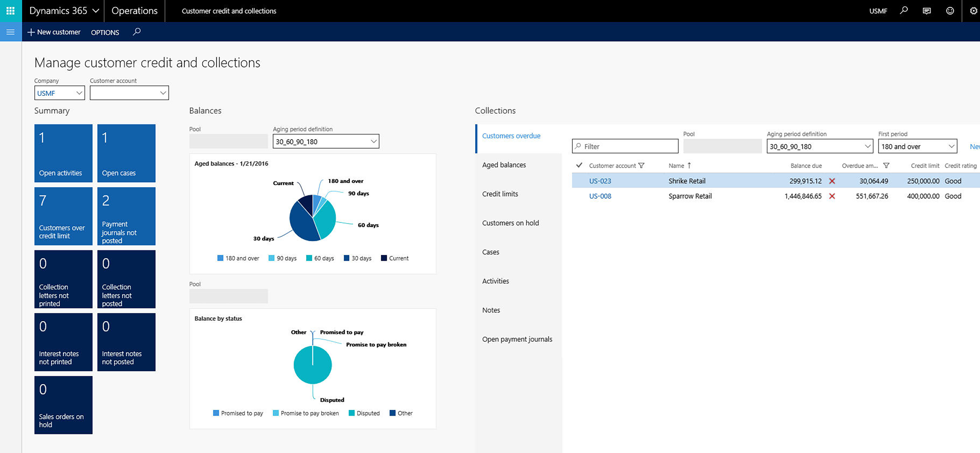The height and width of the screenshot is (453, 980).
Task: Click the Dynamics 365 grid/waffle menu icon
Action: (x=11, y=10)
